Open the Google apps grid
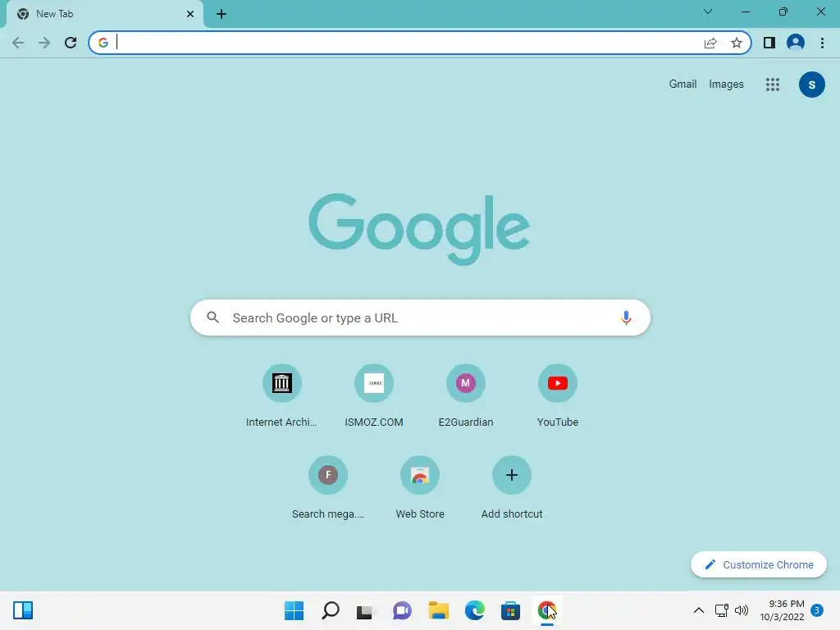This screenshot has height=630, width=840. pyautogui.click(x=773, y=84)
